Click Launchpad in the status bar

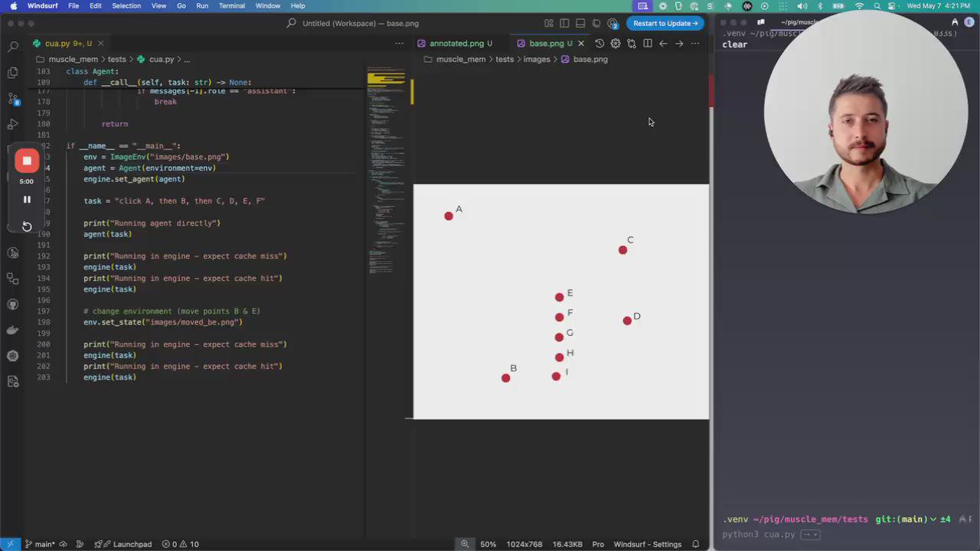click(x=123, y=544)
